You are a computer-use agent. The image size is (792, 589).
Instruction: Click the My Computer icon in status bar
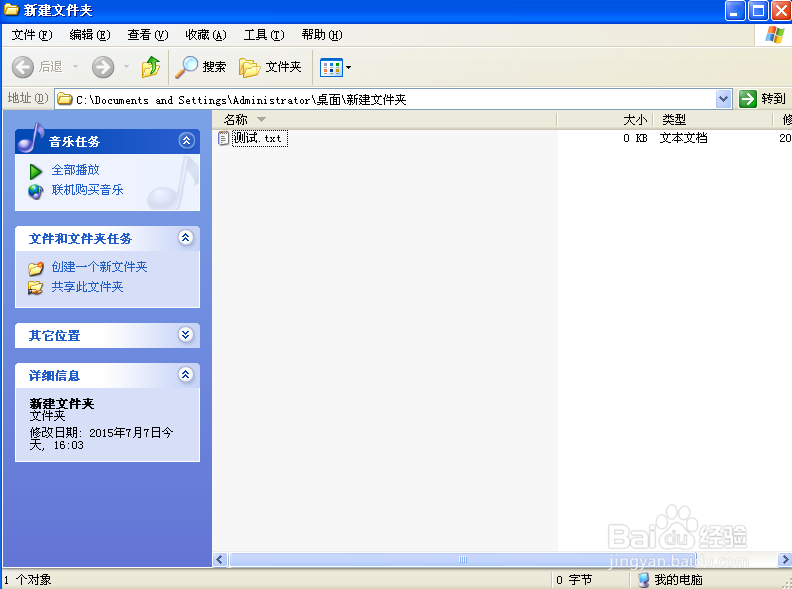click(643, 580)
